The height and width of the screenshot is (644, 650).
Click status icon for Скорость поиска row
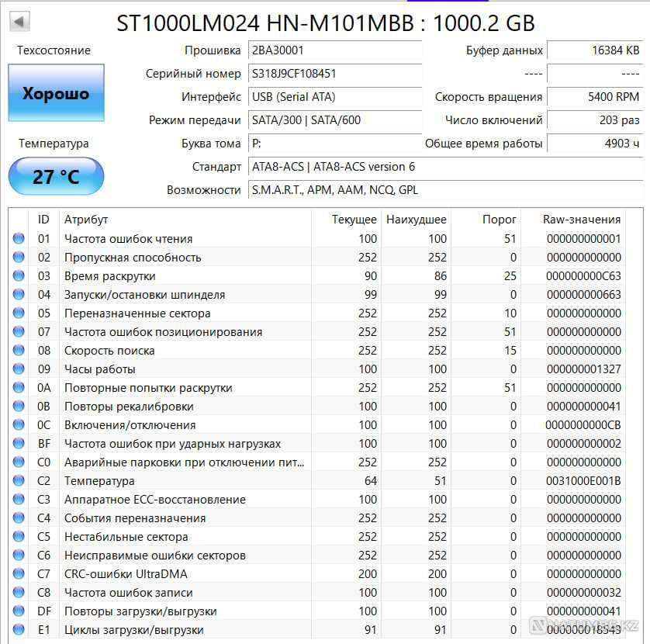19,351
